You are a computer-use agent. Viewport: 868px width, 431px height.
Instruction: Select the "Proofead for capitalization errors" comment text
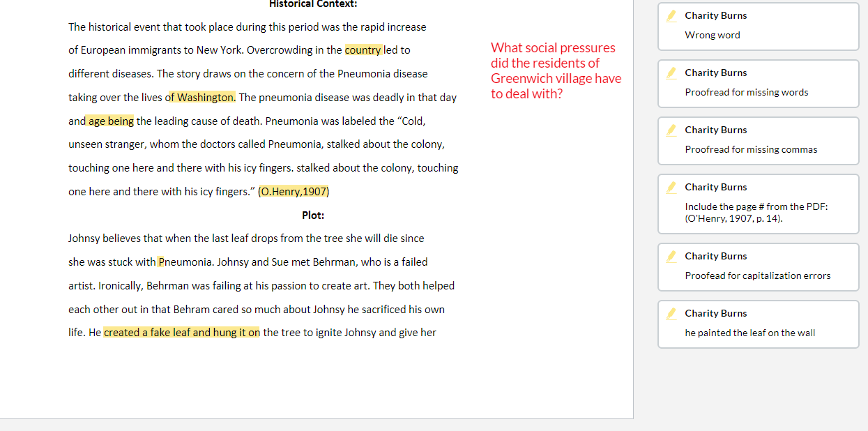click(x=757, y=275)
